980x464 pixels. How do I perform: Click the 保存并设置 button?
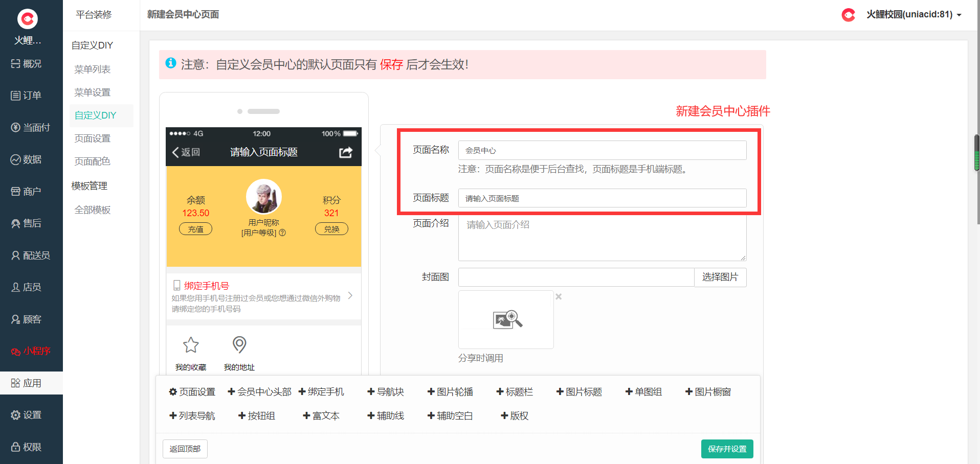727,449
